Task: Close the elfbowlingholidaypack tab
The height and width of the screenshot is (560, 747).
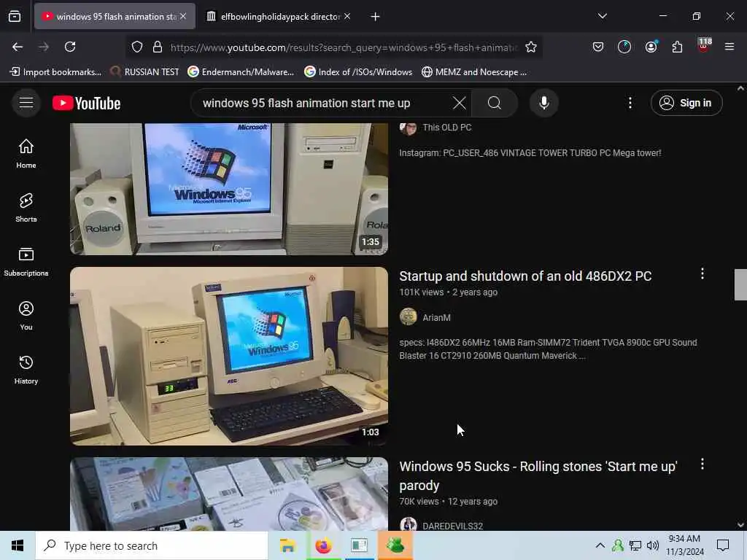Action: pyautogui.click(x=347, y=16)
